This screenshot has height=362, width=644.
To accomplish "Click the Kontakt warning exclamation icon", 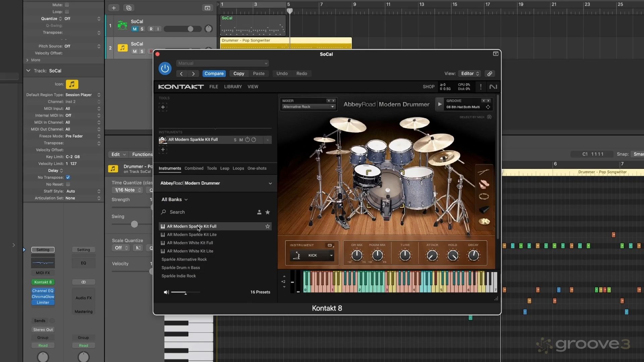I will [x=481, y=87].
